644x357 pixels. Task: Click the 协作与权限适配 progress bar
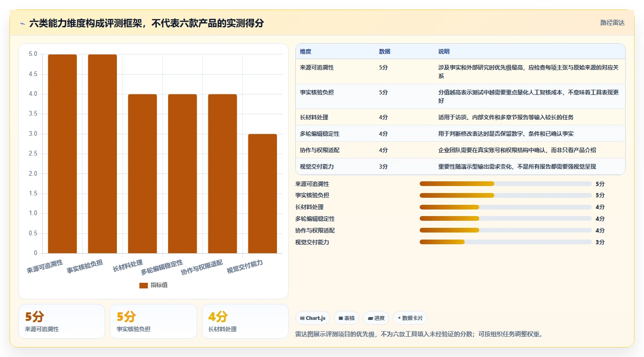pyautogui.click(x=506, y=230)
